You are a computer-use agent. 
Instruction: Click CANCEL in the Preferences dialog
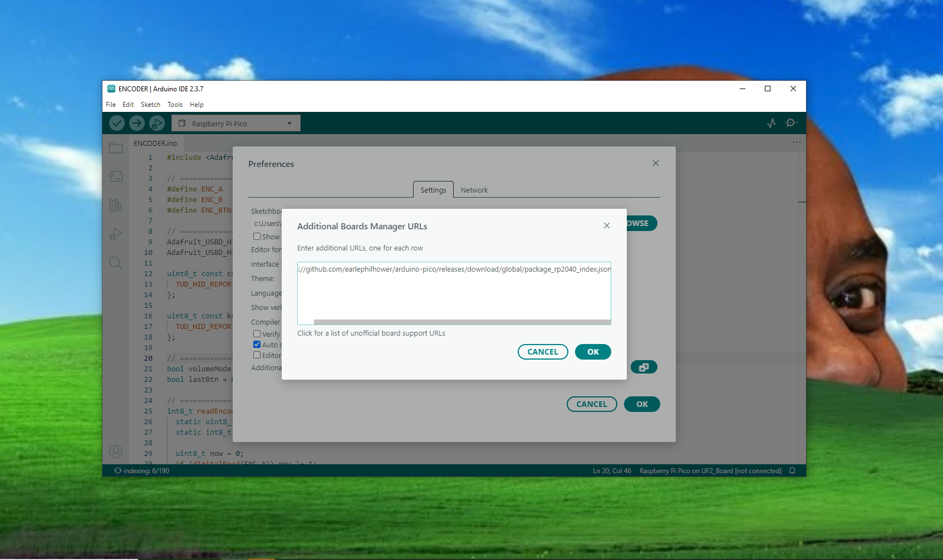click(592, 404)
